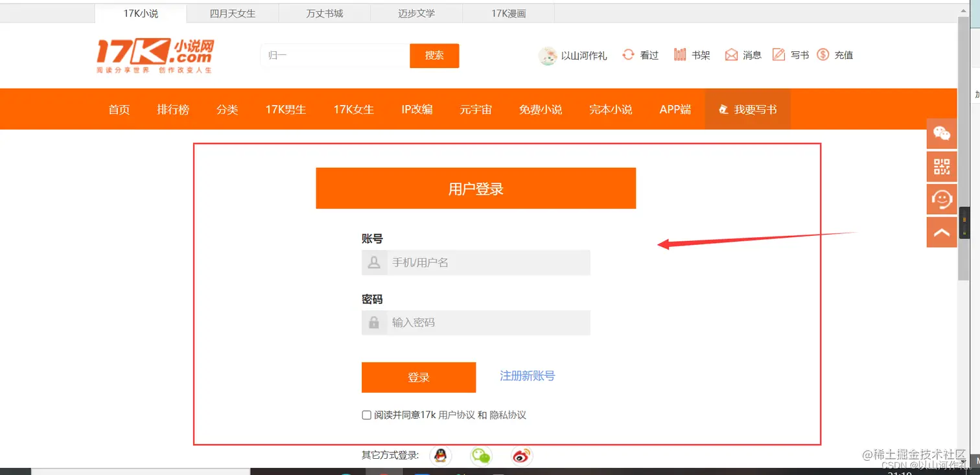Log in with Weibo icon
Viewport: 980px width, 475px height.
click(x=522, y=456)
